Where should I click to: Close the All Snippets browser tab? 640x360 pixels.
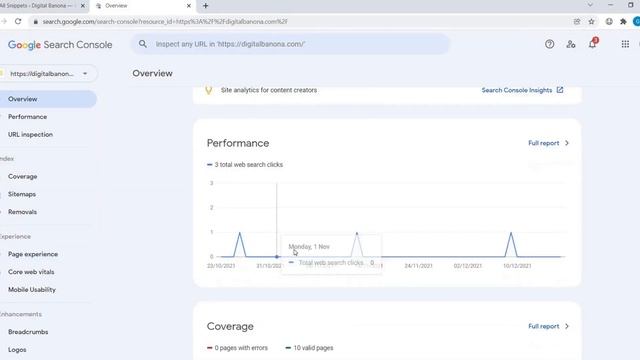click(x=82, y=6)
